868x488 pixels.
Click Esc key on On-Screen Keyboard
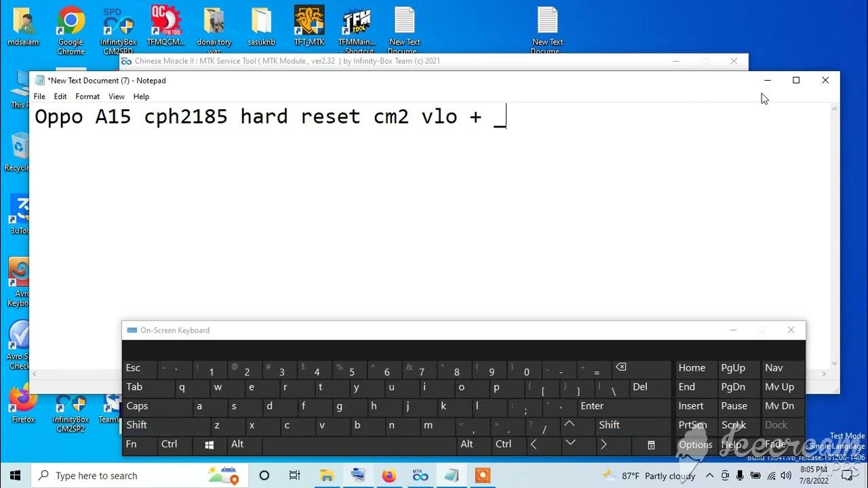139,369
